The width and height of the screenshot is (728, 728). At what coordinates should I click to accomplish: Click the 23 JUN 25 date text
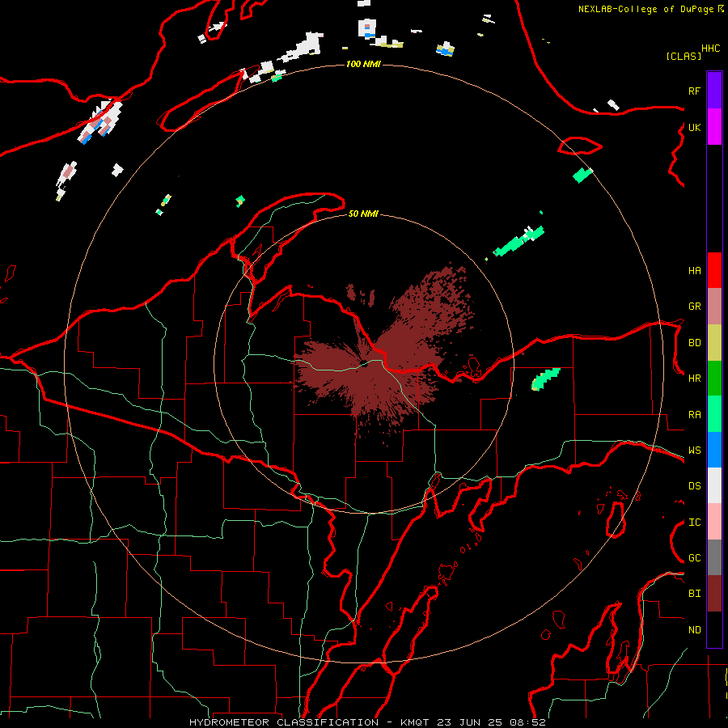point(470,722)
